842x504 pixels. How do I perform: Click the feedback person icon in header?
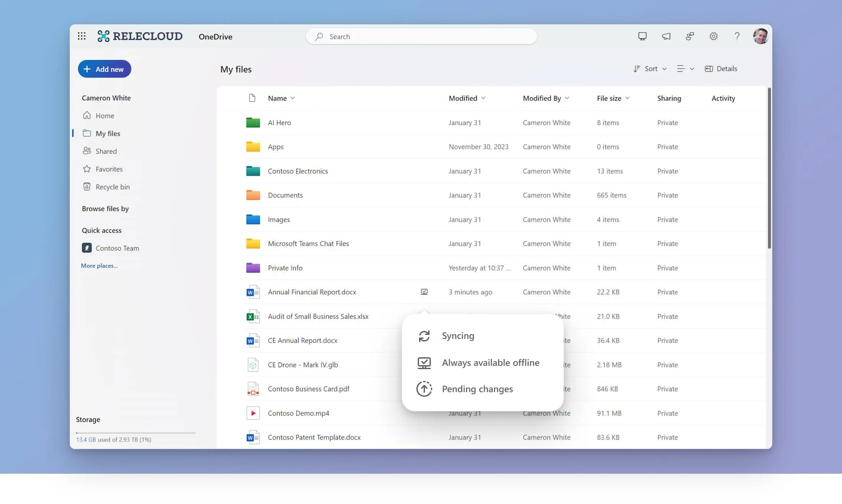(690, 36)
